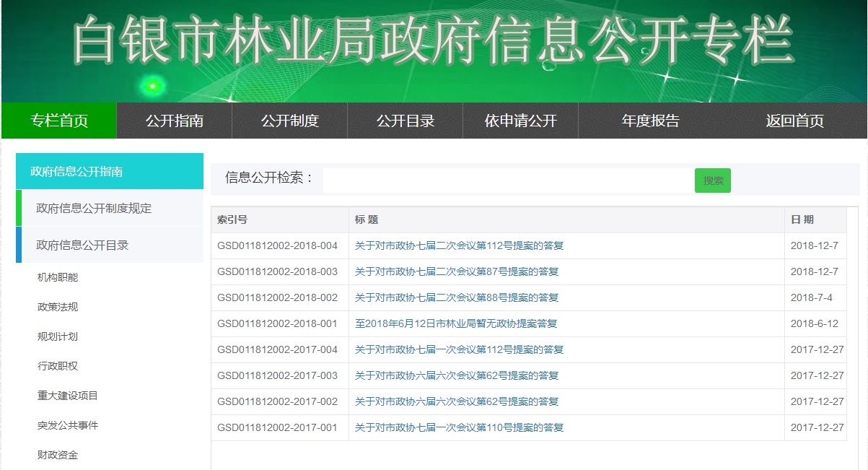This screenshot has width=868, height=470.
Task: Open the 公开目录 navigation item
Action: [x=405, y=121]
